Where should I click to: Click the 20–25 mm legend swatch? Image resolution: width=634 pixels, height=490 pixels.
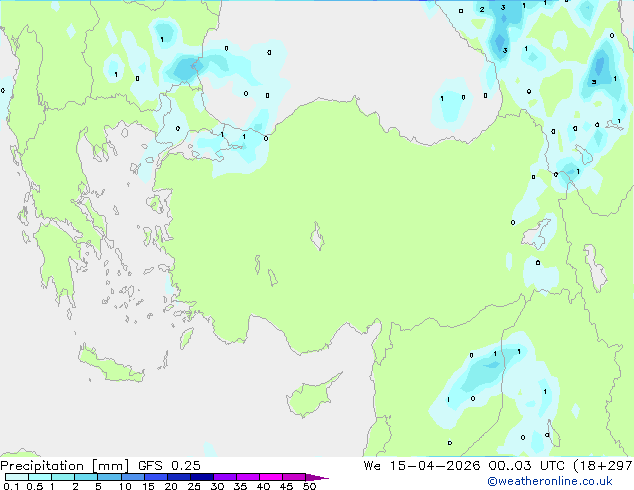[x=178, y=477]
